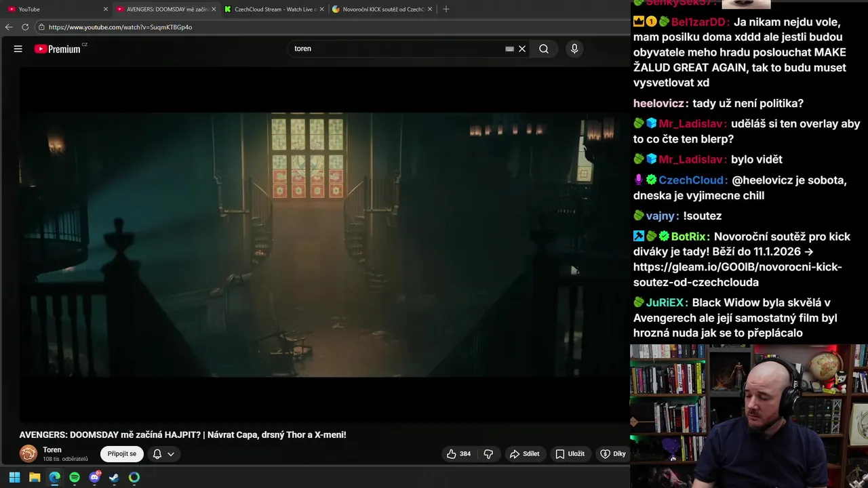The width and height of the screenshot is (868, 488).
Task: Open File Explorer from the taskbar
Action: (35, 477)
